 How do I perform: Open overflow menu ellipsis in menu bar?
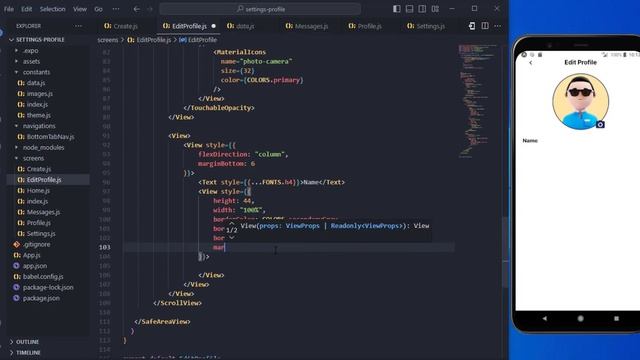point(116,9)
